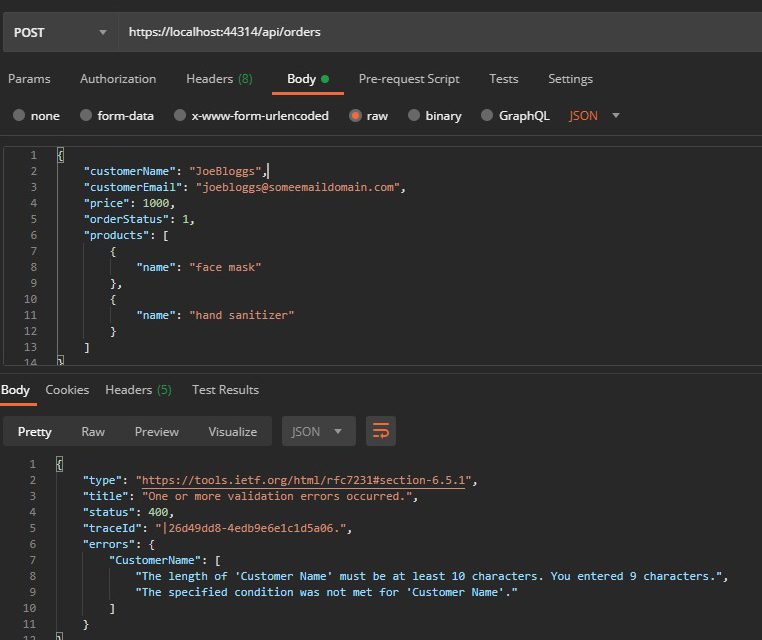Open the response JSON format dropdown
This screenshot has width=762, height=640.
click(318, 431)
